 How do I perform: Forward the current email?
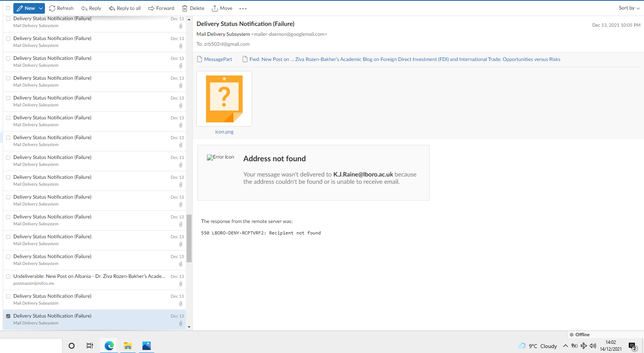(x=161, y=8)
